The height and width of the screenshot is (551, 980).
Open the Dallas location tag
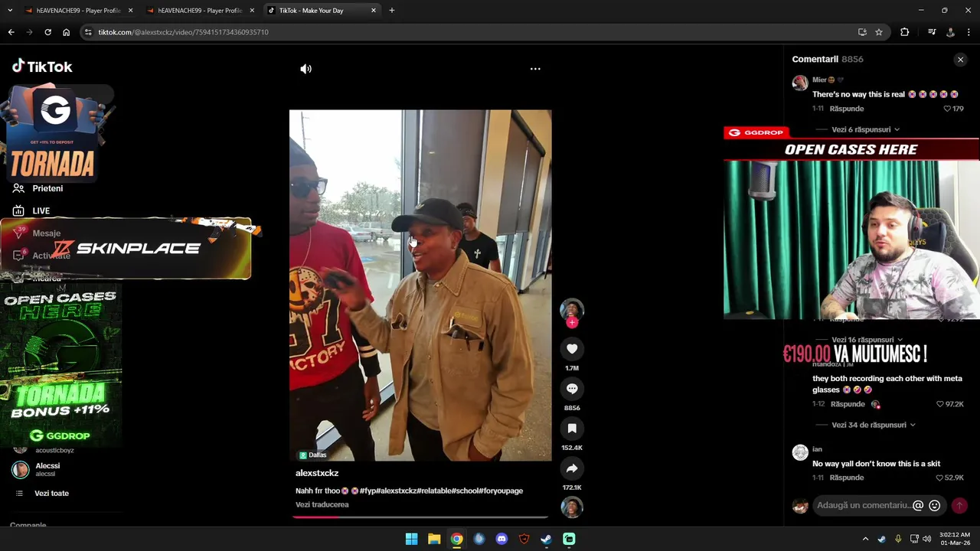[313, 455]
